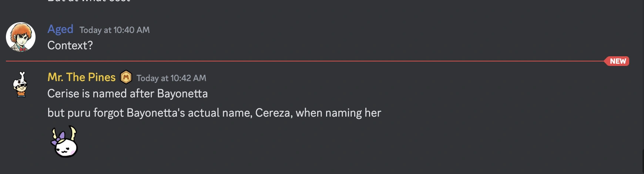644x174 pixels.
Task: Click the gold hexagon role badge
Action: (126, 77)
